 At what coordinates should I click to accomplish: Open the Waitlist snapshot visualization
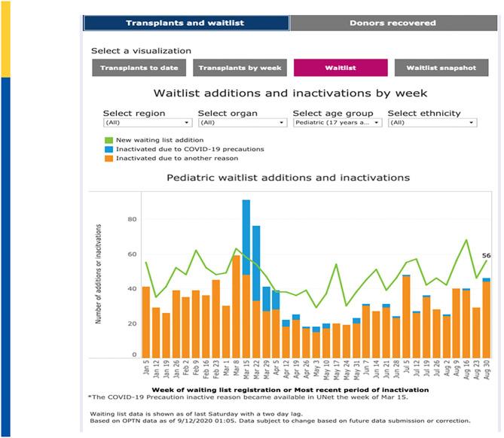[x=441, y=68]
